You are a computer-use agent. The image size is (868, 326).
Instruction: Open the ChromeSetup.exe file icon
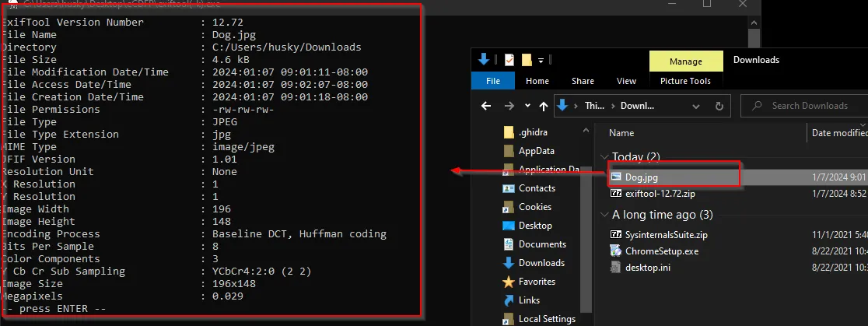617,251
